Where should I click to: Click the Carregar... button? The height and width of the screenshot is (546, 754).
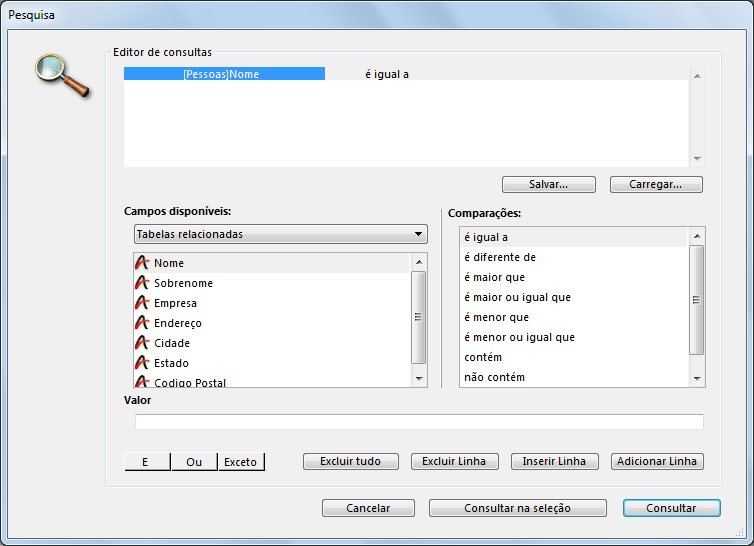pos(656,184)
